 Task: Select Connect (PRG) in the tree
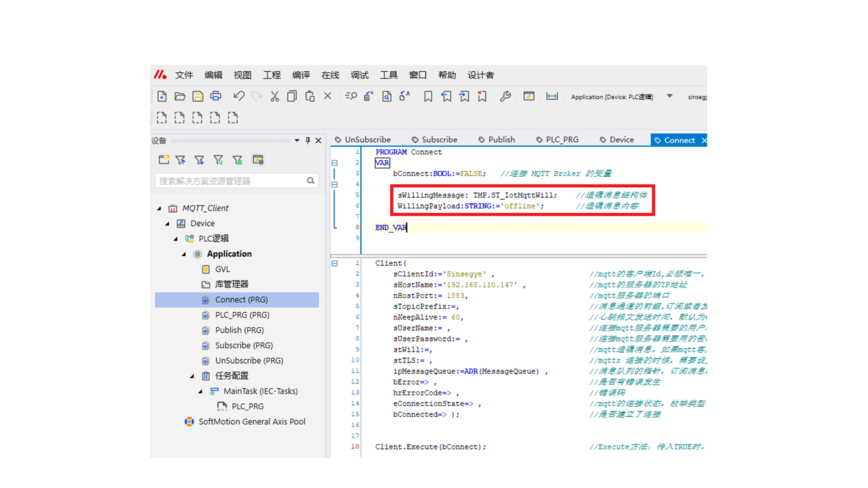click(237, 300)
